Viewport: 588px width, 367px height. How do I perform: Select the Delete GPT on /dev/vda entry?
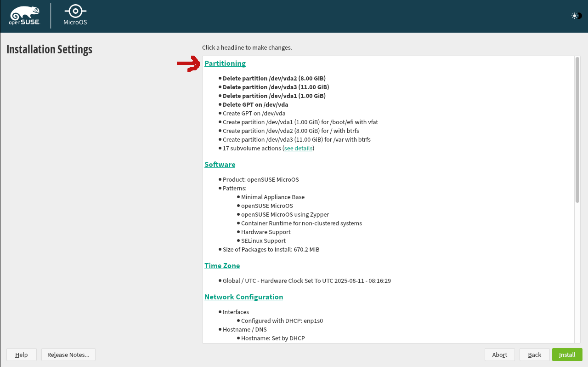click(x=255, y=104)
